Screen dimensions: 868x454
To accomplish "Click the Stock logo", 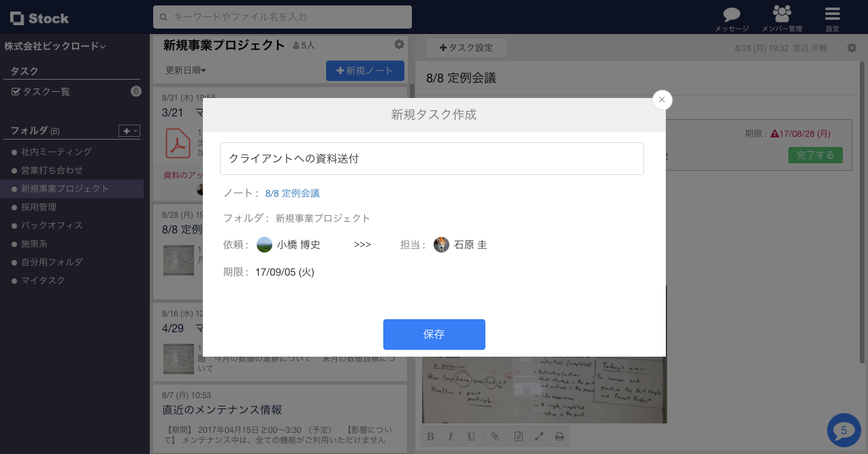I will tap(39, 18).
